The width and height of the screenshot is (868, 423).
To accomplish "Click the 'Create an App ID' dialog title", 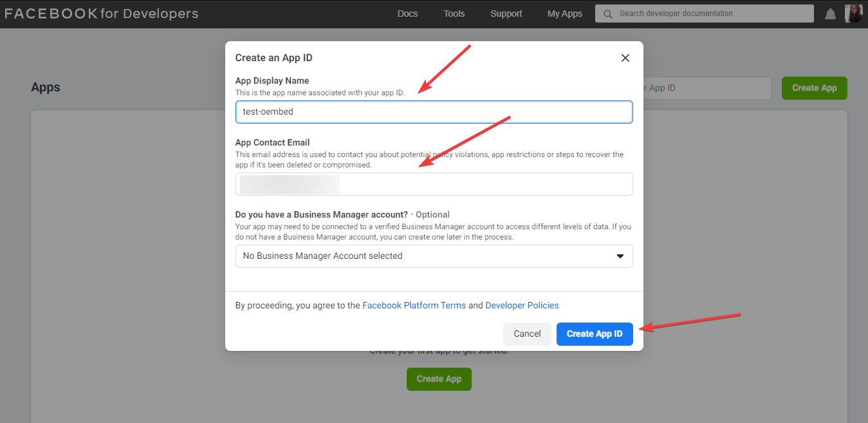I will pyautogui.click(x=274, y=58).
